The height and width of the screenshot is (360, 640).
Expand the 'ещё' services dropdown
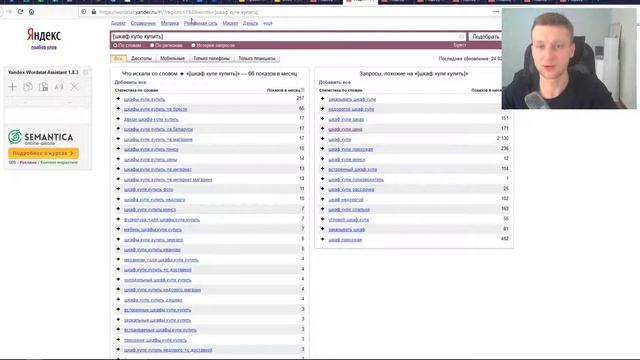click(267, 23)
